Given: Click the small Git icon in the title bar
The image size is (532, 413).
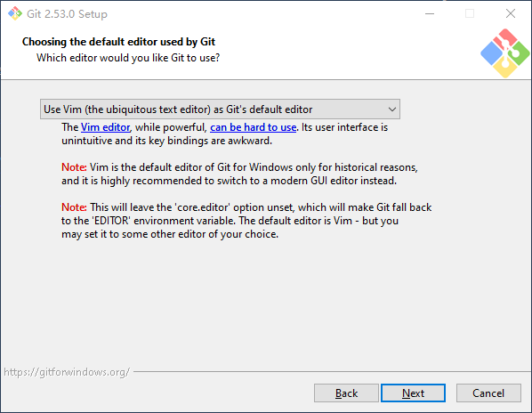Looking at the screenshot, I should pos(15,13).
